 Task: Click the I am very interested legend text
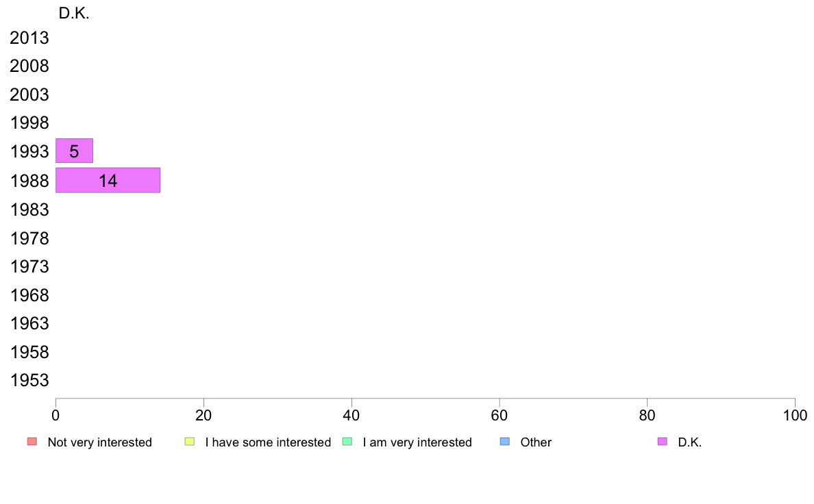coord(417,442)
